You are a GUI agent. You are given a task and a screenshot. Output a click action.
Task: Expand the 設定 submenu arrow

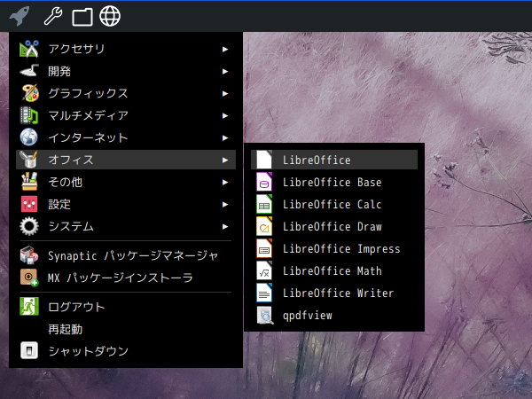click(x=225, y=204)
